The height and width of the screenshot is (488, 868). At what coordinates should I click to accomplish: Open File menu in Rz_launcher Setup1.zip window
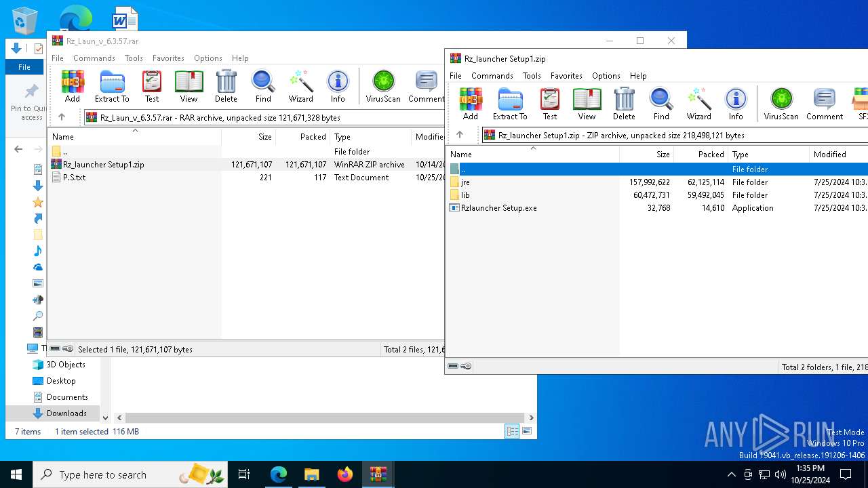456,76
